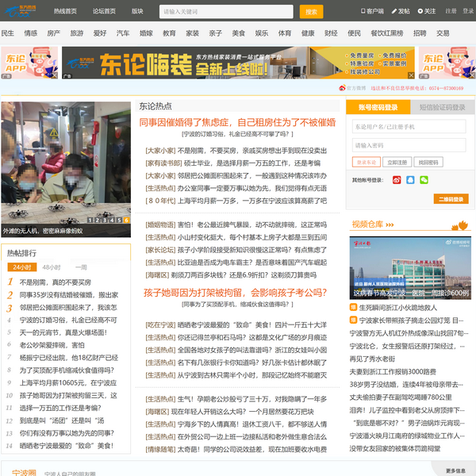Log in with WeChat icon
Screen dimensions: 476x476
point(424,180)
